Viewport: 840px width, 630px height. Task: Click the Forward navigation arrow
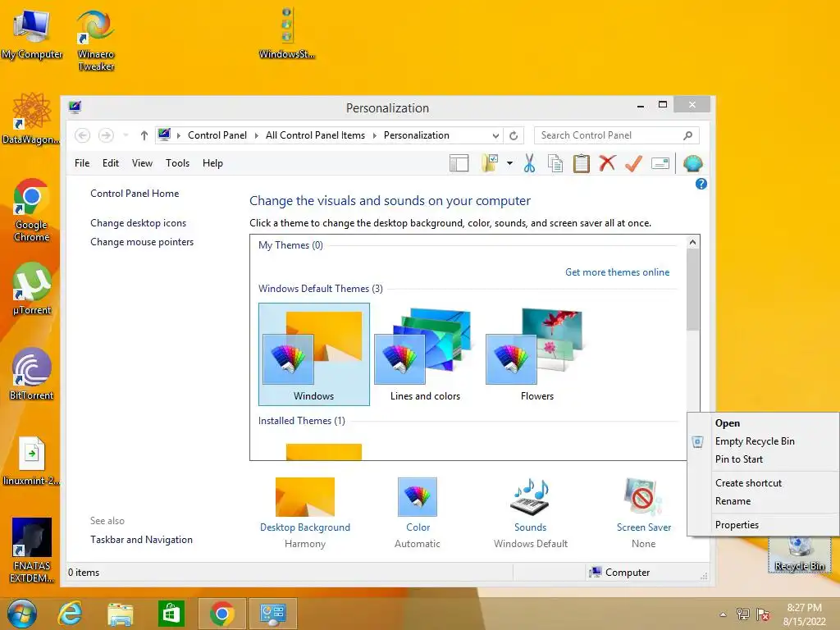click(106, 135)
